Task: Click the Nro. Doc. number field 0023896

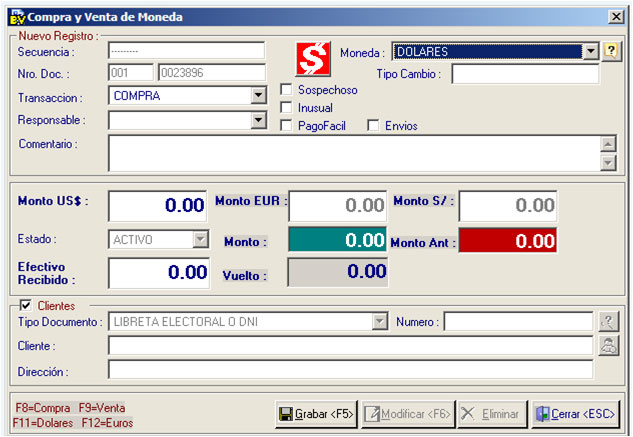Action: (212, 73)
